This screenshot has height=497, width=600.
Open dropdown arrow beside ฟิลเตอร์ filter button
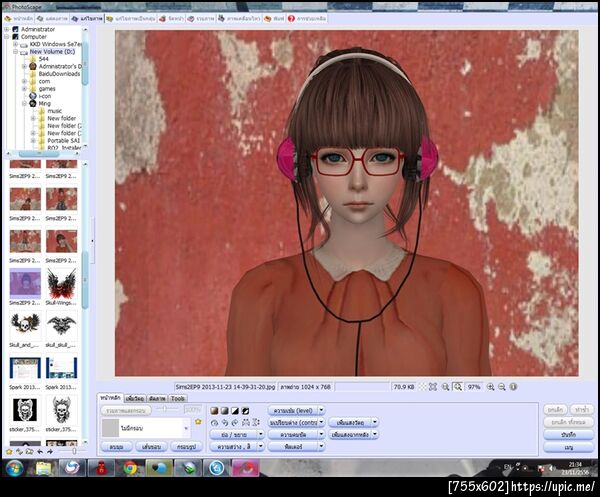point(321,446)
